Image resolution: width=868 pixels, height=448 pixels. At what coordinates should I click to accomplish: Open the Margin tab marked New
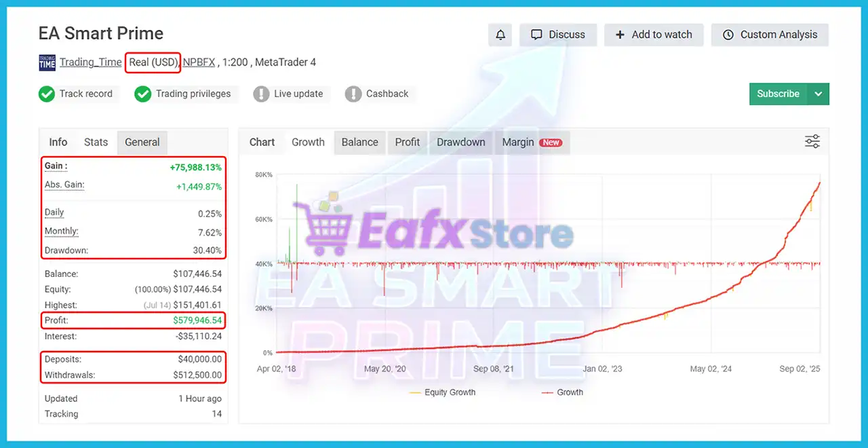pyautogui.click(x=532, y=142)
